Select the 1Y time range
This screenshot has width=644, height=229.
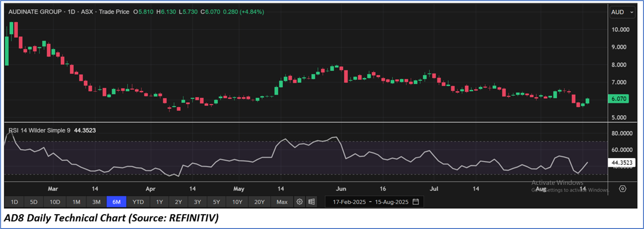click(x=159, y=202)
